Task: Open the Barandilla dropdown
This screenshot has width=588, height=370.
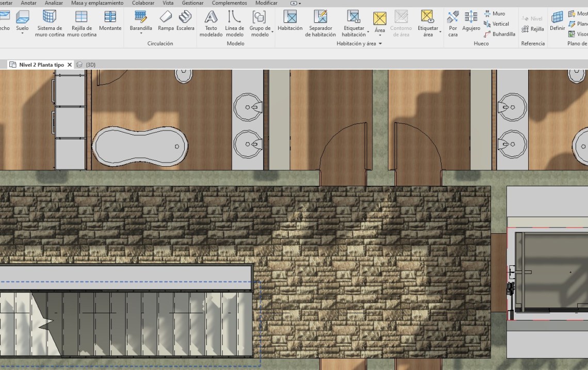Action: click(141, 34)
